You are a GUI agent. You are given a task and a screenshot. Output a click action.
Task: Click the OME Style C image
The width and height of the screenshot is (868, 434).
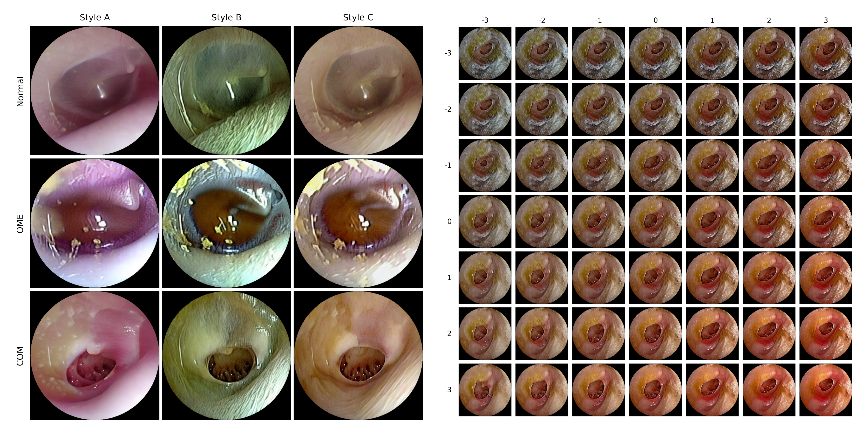pos(358,223)
